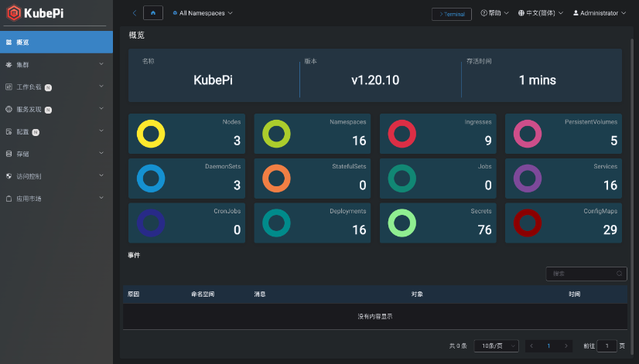Open the Administrator user menu
639x364 pixels.
(600, 13)
